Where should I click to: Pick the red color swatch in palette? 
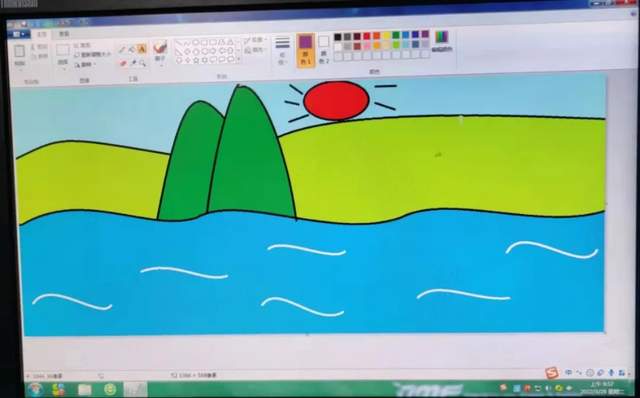click(x=367, y=37)
